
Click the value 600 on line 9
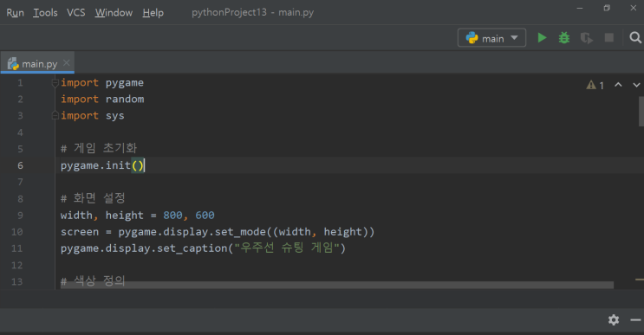205,216
